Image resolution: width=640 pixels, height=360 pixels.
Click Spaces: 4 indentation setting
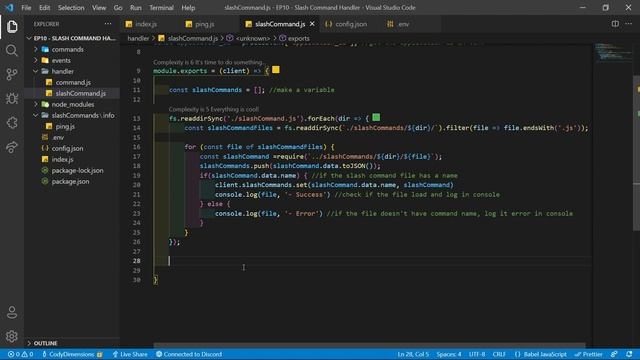pyautogui.click(x=449, y=354)
